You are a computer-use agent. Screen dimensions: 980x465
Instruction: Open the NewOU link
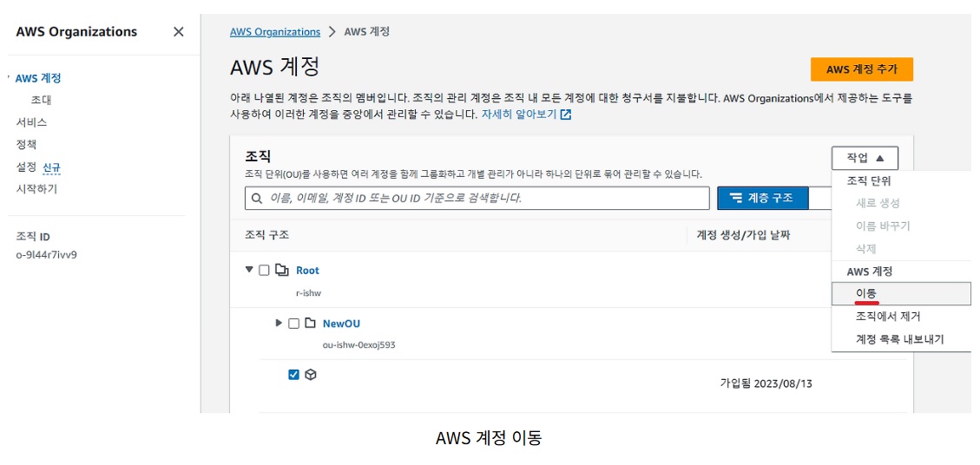pyautogui.click(x=341, y=323)
